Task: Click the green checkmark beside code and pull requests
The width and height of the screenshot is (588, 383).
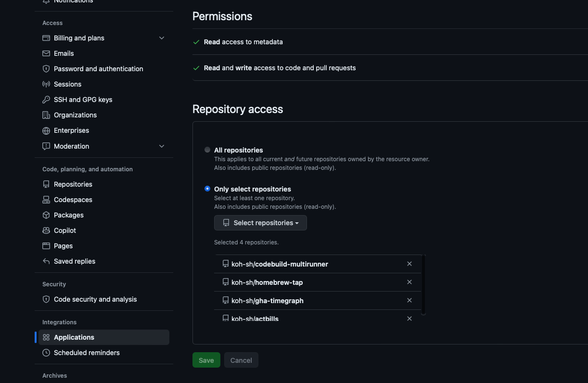Action: tap(196, 68)
